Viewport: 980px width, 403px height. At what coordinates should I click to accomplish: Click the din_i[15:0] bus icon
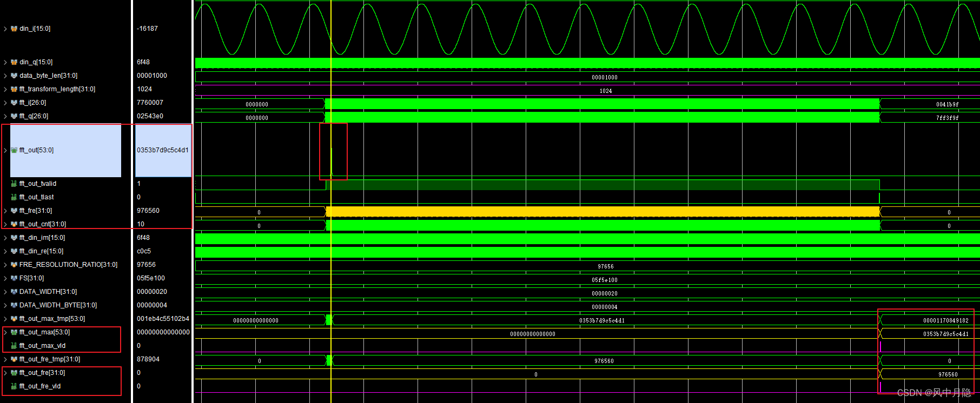click(14, 29)
